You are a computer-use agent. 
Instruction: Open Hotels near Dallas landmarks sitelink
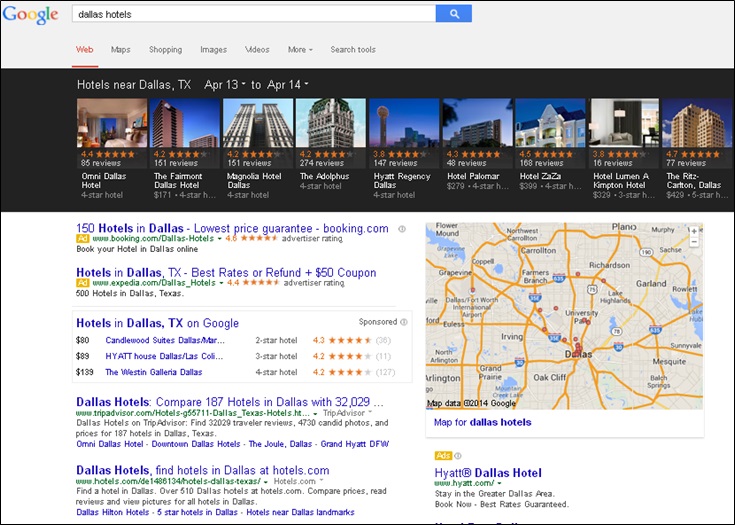(x=300, y=512)
